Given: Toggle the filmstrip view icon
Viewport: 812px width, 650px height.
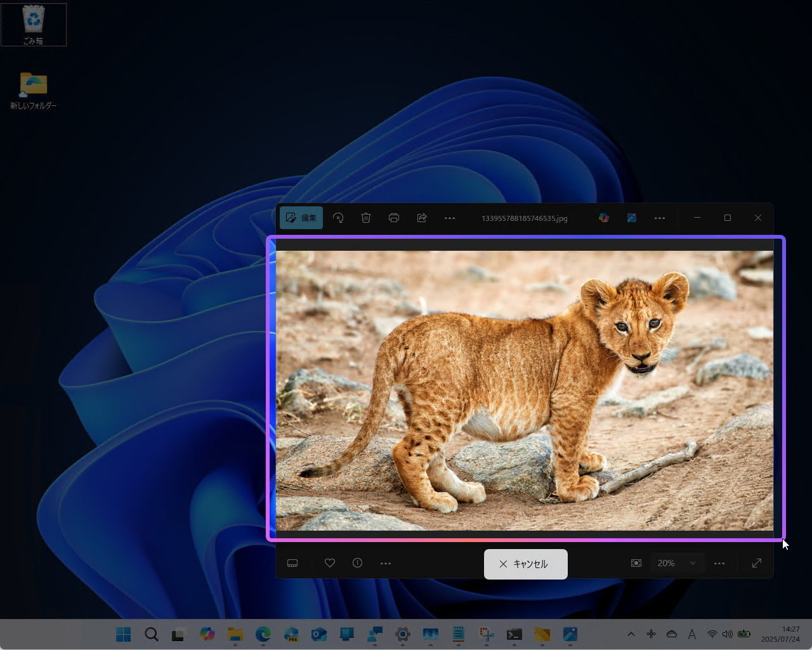Looking at the screenshot, I should (x=292, y=563).
